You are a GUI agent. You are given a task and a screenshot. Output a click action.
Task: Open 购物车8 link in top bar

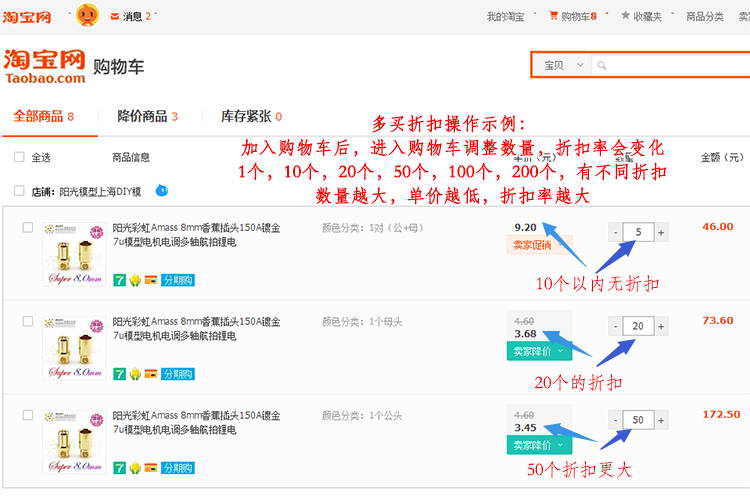(x=578, y=17)
